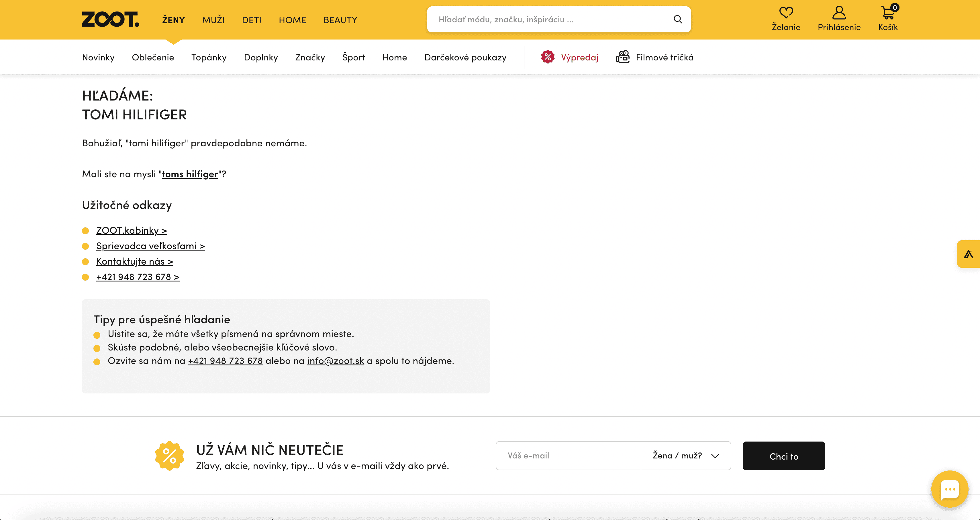
Task: Click the yellow side tab widget icon
Action: 968,254
